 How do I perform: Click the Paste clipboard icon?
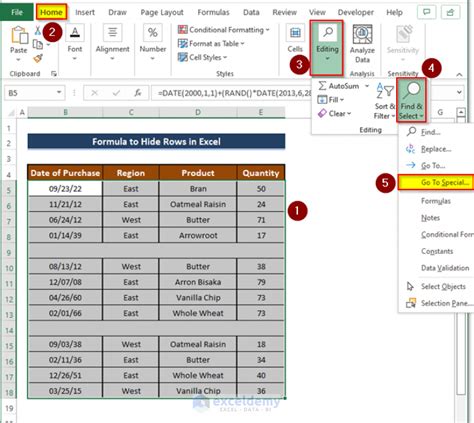(19, 35)
